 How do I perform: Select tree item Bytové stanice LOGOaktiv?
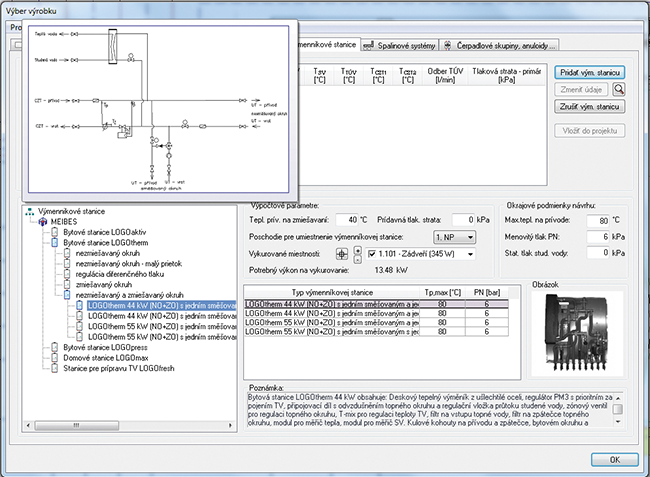tap(104, 232)
